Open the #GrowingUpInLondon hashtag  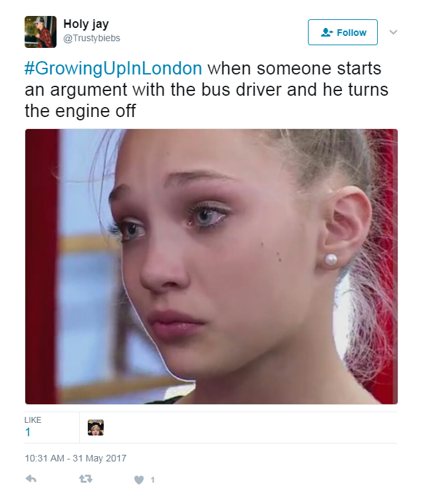pos(113,68)
